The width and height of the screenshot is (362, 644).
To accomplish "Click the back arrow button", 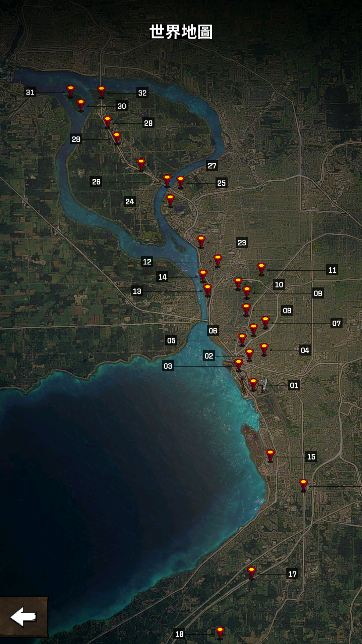I will tap(23, 616).
